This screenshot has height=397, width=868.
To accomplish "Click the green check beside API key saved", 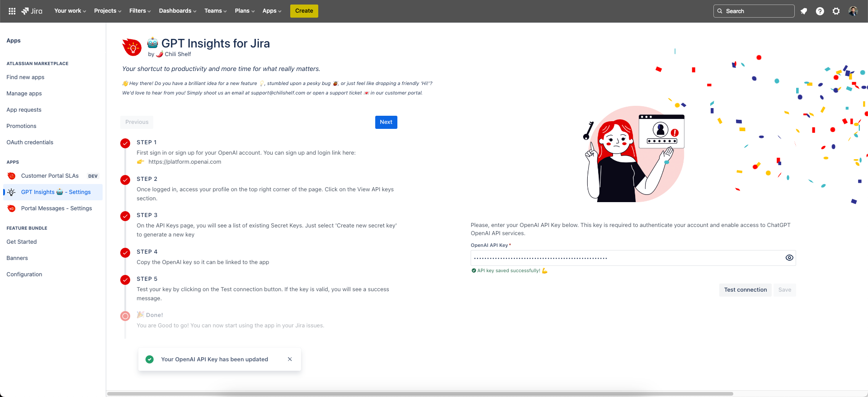I will (473, 271).
